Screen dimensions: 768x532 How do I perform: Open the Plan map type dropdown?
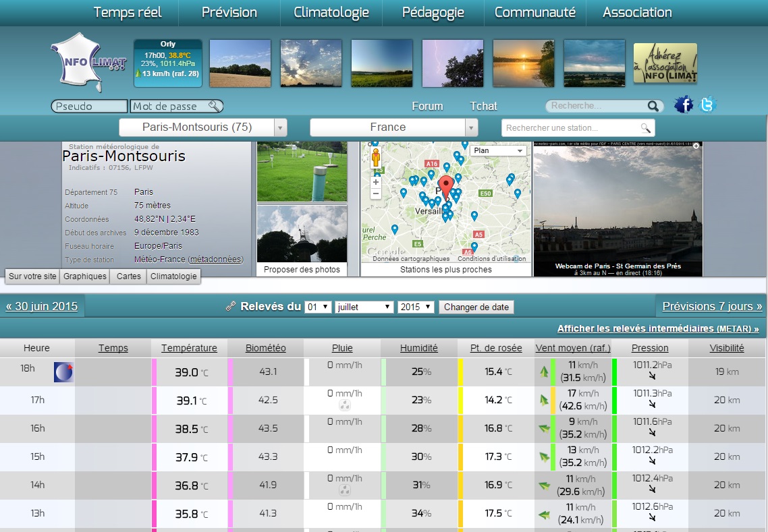(499, 151)
